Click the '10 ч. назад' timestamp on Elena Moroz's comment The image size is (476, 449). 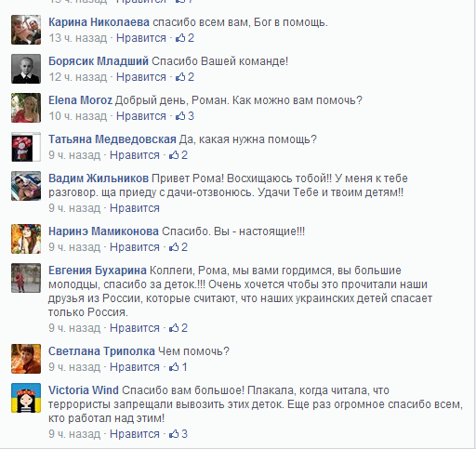pos(77,116)
